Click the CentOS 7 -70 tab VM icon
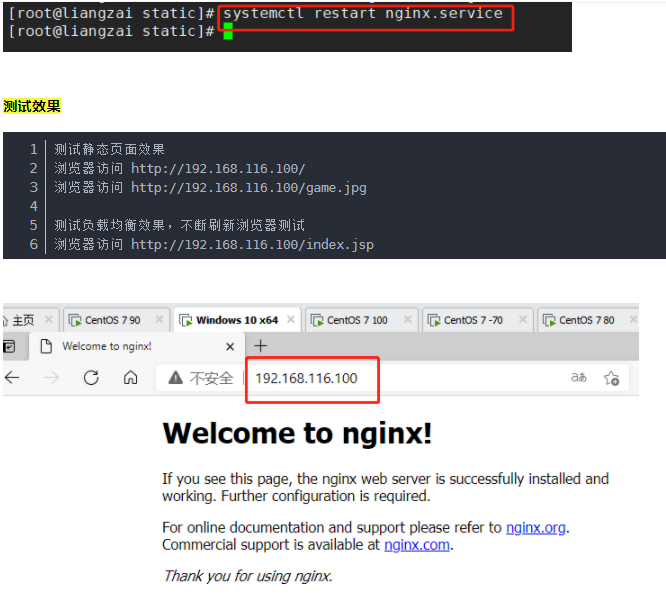666x597 pixels. pos(434,320)
